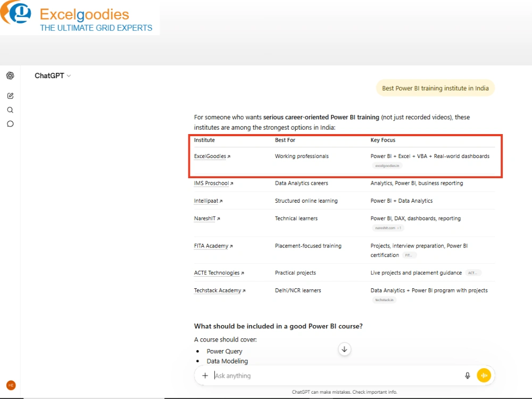This screenshot has height=399, width=532.
Task: Click the user prompt bubble 'Best Power BI training institute in India'
Action: [435, 88]
